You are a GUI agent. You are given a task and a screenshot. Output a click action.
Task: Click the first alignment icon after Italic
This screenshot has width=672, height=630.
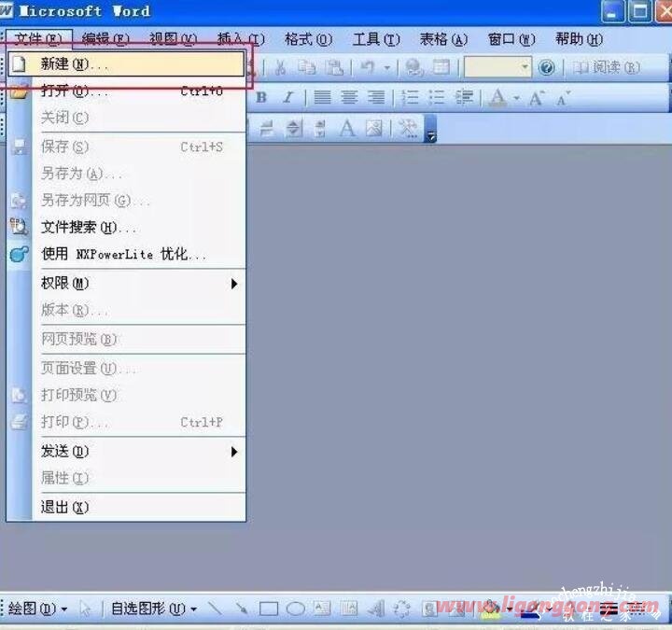click(x=322, y=98)
